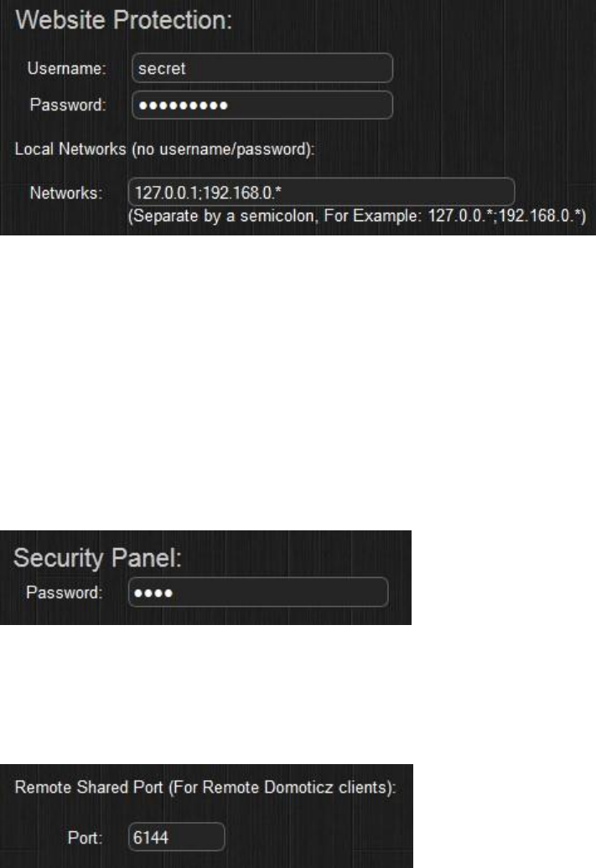
Task: Click the "Port:" label
Action: pyautogui.click(x=86, y=838)
